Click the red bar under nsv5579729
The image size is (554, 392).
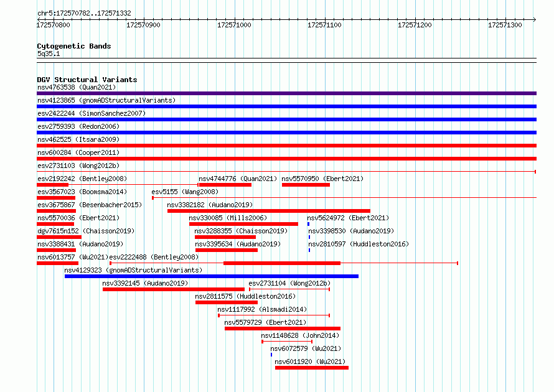coord(283,329)
